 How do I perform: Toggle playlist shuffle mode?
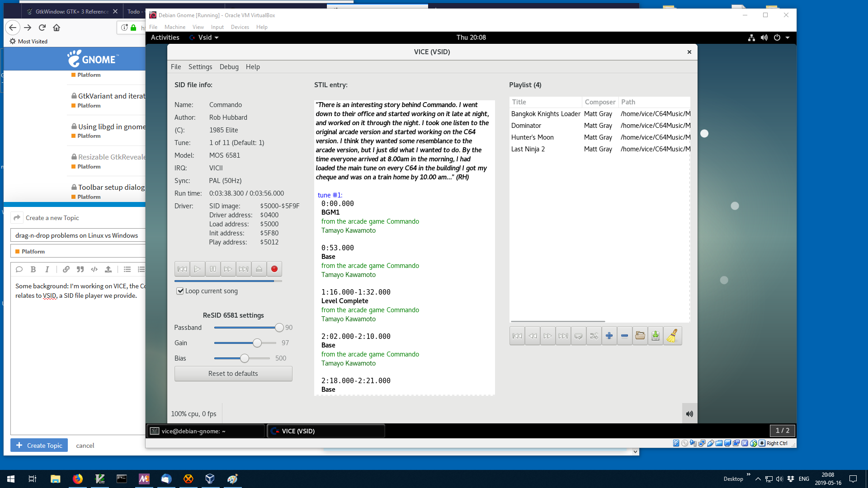click(594, 336)
